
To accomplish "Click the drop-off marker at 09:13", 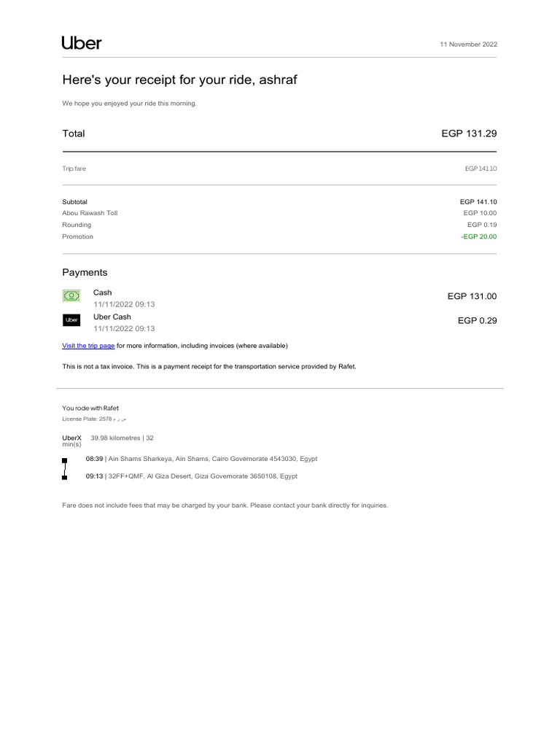I will [65, 477].
